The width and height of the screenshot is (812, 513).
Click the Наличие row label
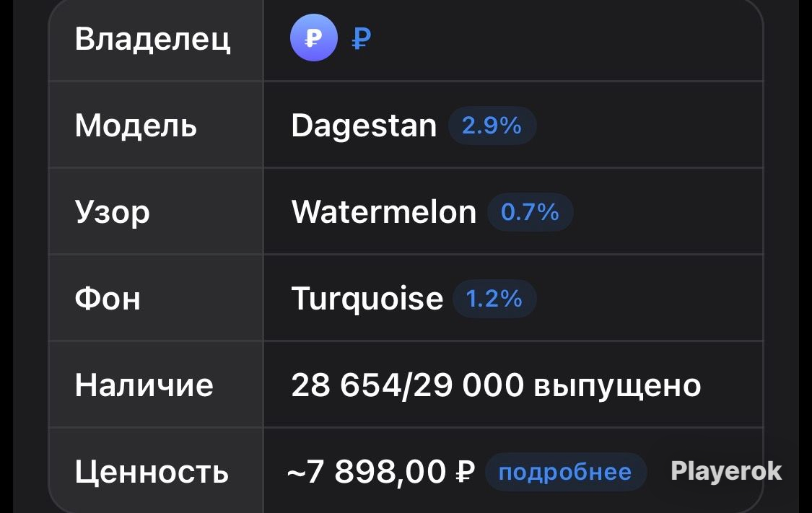pyautogui.click(x=144, y=385)
